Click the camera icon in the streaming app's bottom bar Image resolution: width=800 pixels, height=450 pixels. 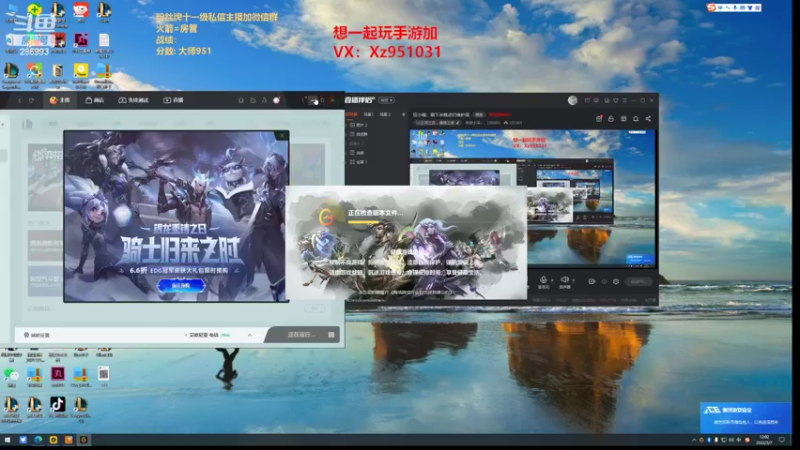click(x=591, y=281)
